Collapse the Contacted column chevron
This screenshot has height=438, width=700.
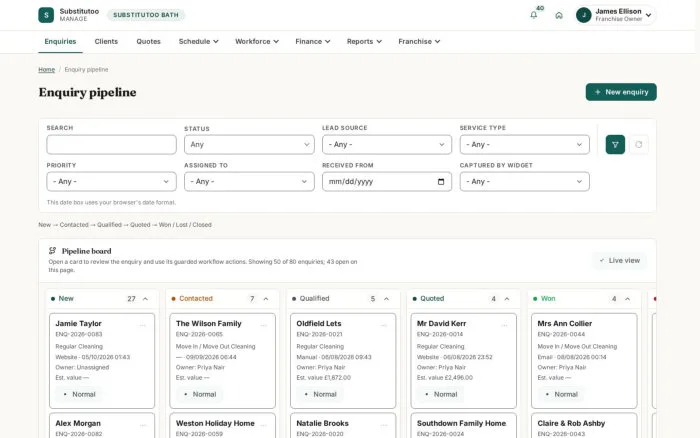point(266,299)
